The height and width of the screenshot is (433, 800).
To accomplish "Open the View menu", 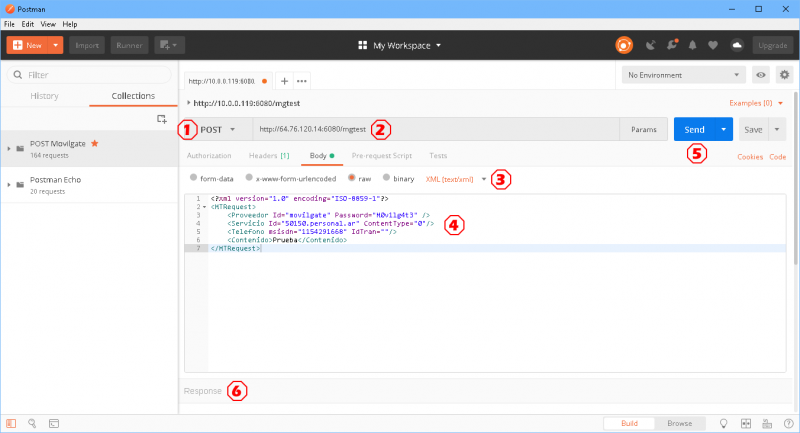I will tap(48, 24).
